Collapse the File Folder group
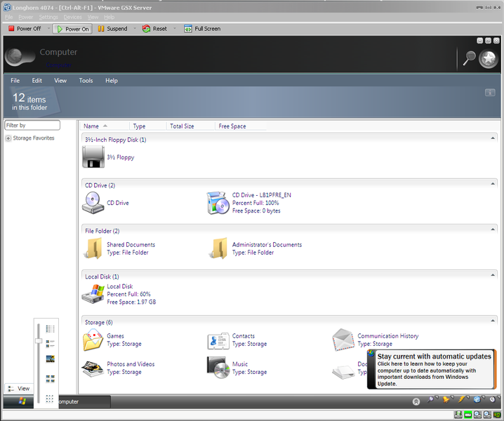Image resolution: width=504 pixels, height=421 pixels. [493, 230]
